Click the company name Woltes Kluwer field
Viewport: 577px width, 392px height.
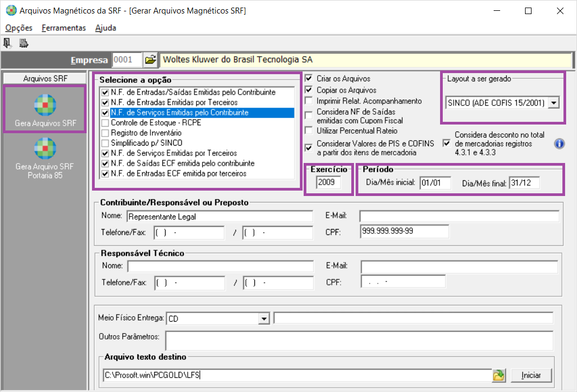pyautogui.click(x=366, y=60)
